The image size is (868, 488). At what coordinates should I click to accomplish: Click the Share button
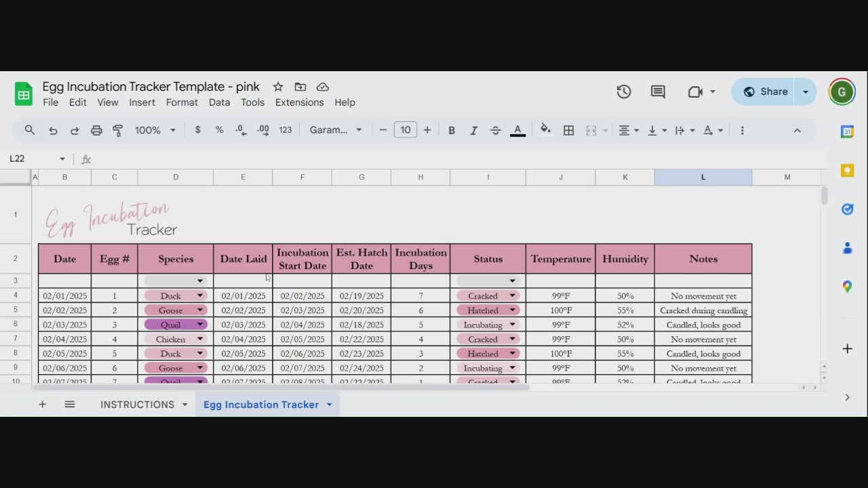[x=766, y=91]
